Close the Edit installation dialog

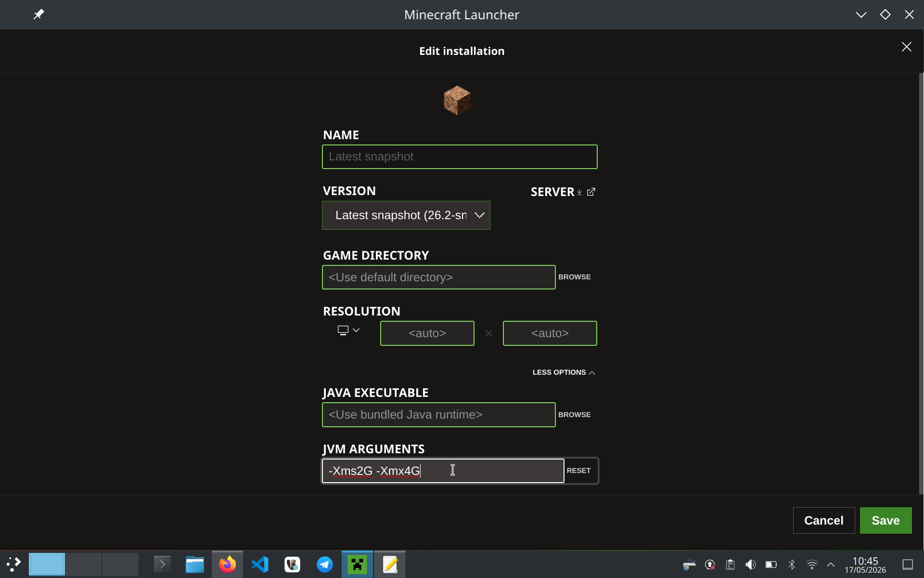tap(907, 47)
